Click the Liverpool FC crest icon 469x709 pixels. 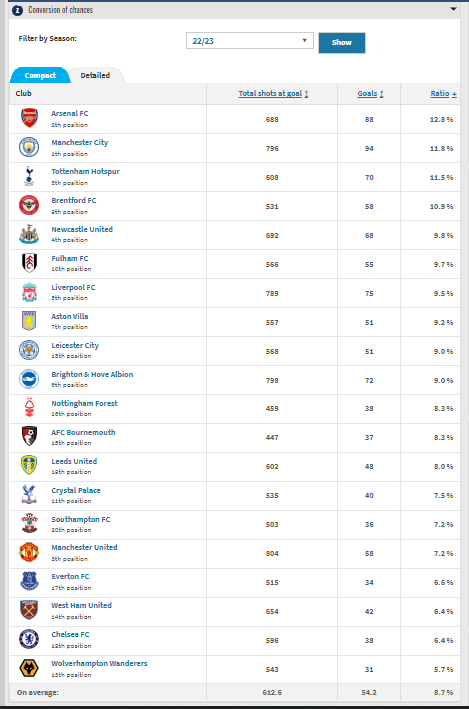[x=29, y=293]
